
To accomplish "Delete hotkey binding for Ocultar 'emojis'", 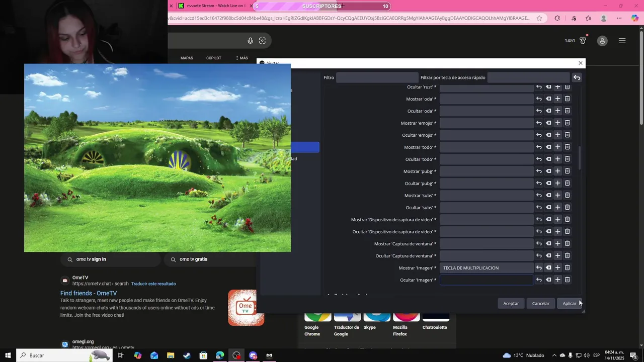I will [567, 135].
